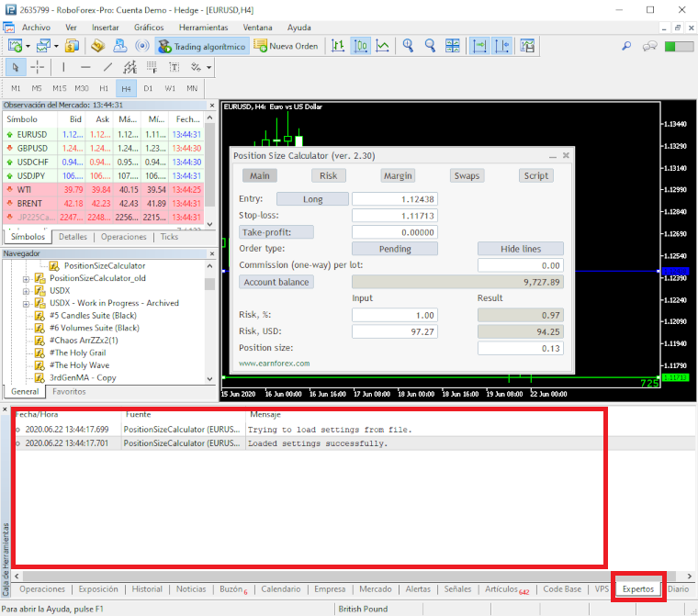This screenshot has width=698, height=616.
Task: Toggle the Long entry direction button
Action: pyautogui.click(x=312, y=199)
